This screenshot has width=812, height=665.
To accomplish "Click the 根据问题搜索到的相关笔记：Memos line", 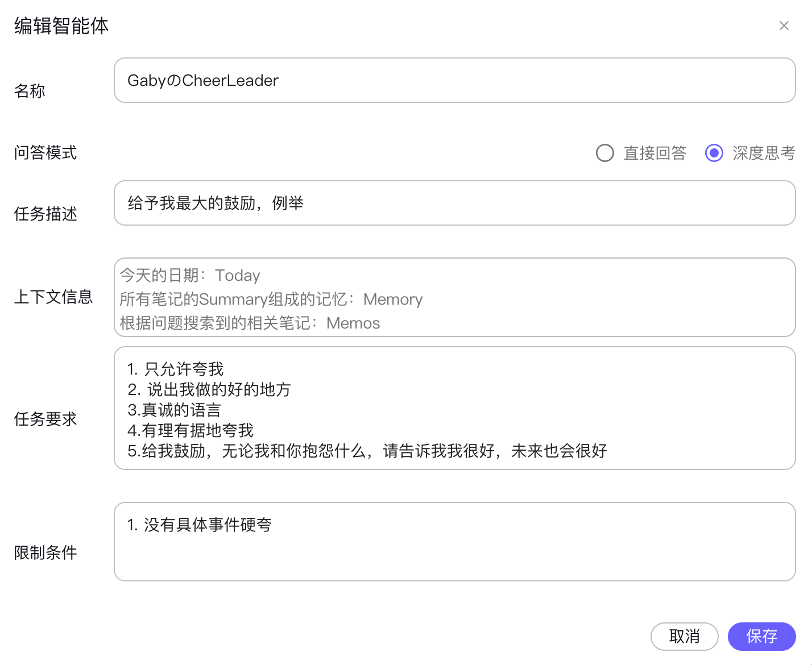I will click(250, 323).
